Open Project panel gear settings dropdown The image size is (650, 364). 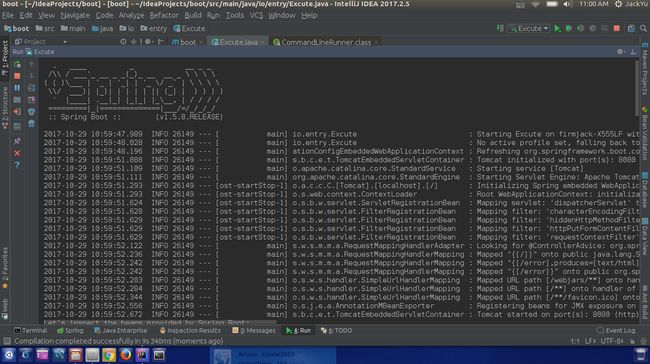pos(148,42)
